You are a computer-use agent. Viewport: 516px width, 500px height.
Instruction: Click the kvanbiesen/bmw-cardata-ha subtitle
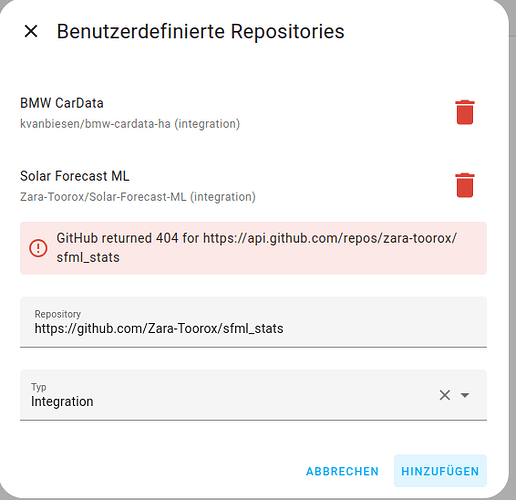pos(130,124)
